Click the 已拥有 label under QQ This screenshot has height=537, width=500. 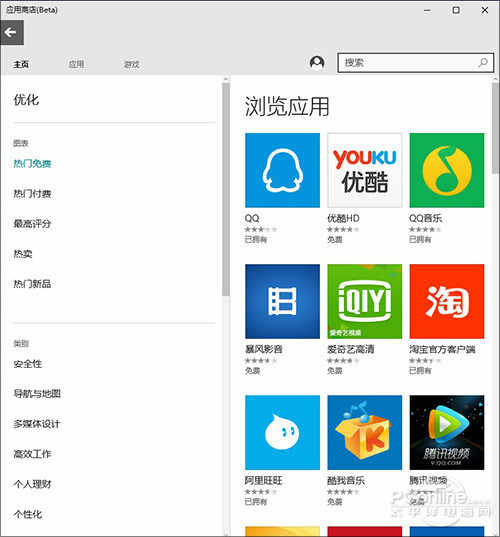(x=255, y=239)
